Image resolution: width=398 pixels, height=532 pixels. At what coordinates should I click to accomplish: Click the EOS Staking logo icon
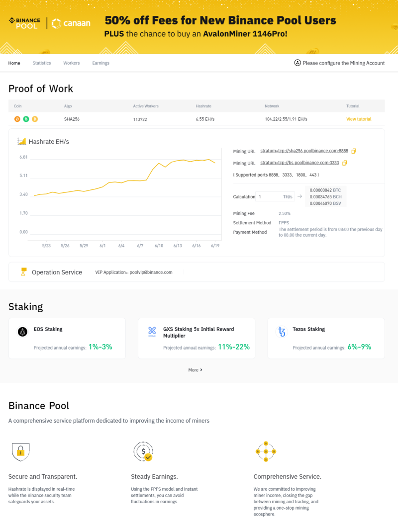(22, 332)
